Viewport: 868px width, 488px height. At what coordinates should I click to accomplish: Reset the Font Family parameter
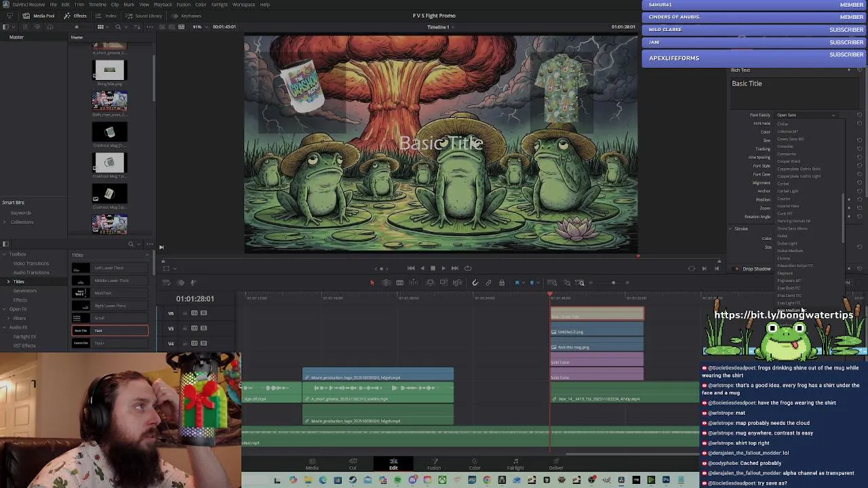859,115
